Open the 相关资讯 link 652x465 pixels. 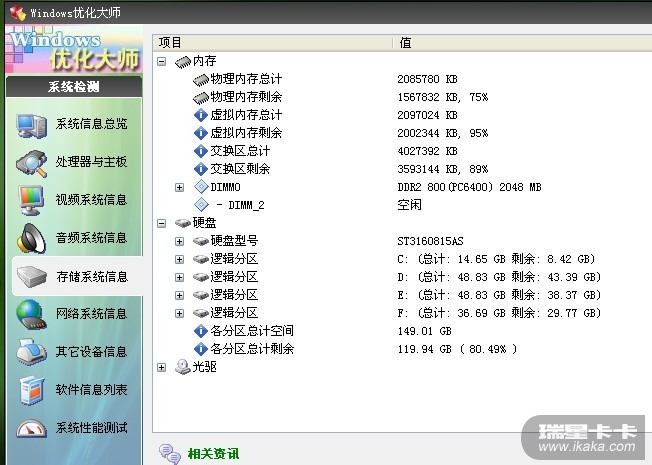pyautogui.click(x=213, y=453)
